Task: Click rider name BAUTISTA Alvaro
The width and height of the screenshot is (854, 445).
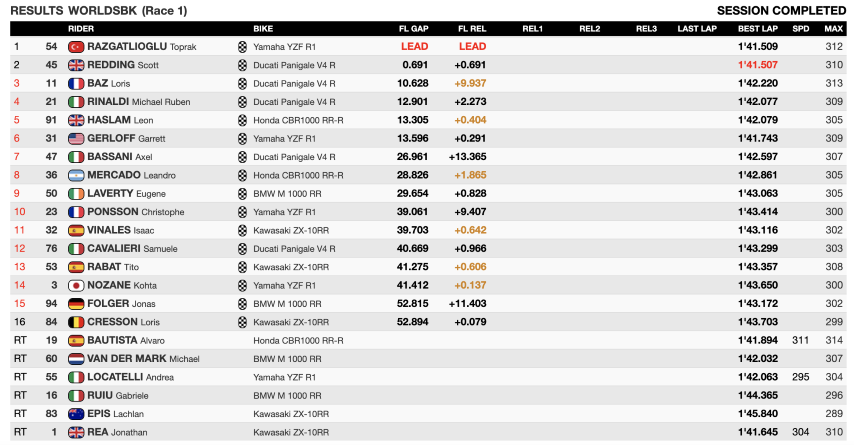Action: pos(126,340)
